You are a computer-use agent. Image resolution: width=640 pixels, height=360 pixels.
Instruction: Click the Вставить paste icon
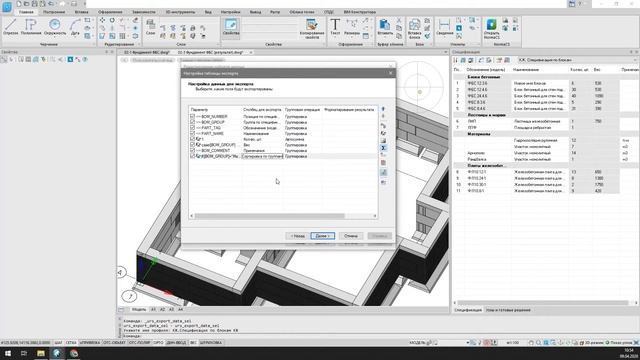pos(384,25)
